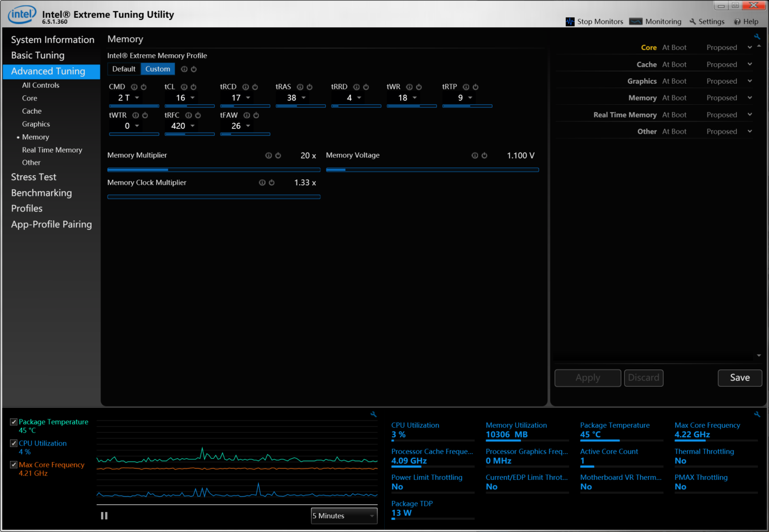
Task: View info for tRFC timing
Action: pyautogui.click(x=189, y=115)
